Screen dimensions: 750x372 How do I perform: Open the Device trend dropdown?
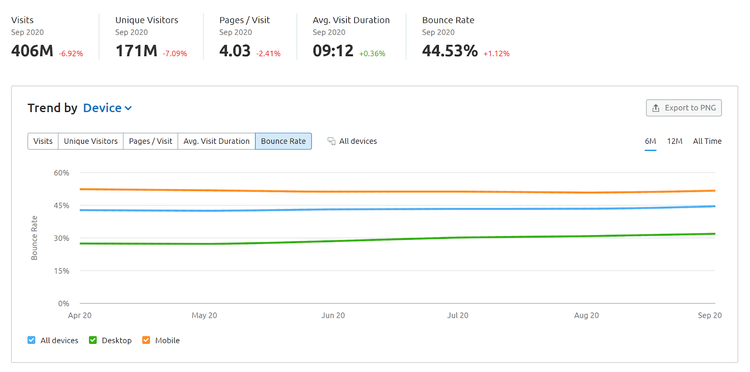click(x=108, y=108)
